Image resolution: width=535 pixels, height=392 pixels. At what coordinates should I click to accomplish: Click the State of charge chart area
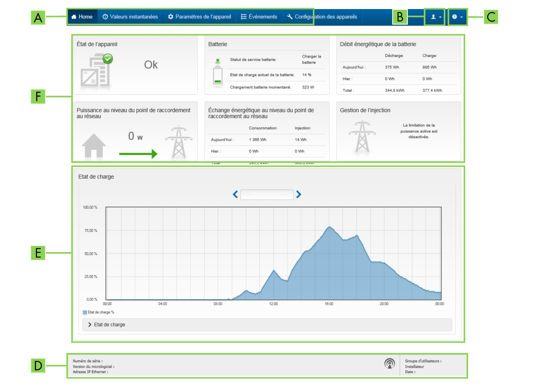tap(274, 253)
